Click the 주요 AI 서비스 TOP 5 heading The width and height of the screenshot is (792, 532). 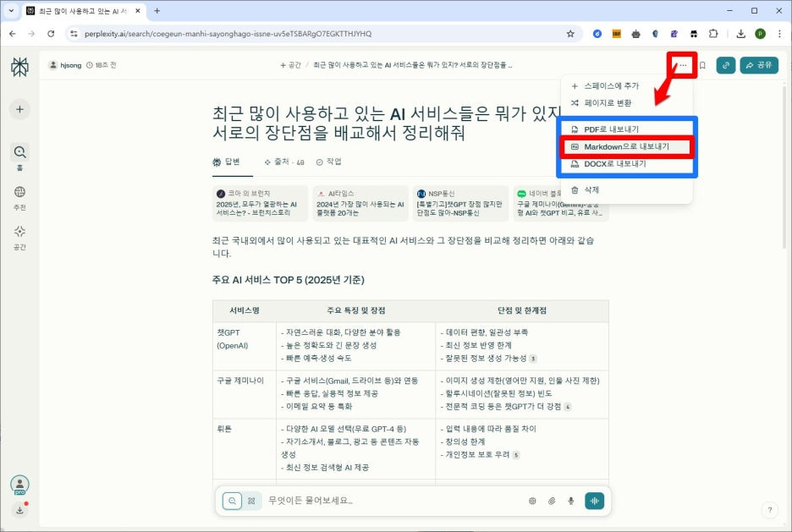[x=288, y=280]
